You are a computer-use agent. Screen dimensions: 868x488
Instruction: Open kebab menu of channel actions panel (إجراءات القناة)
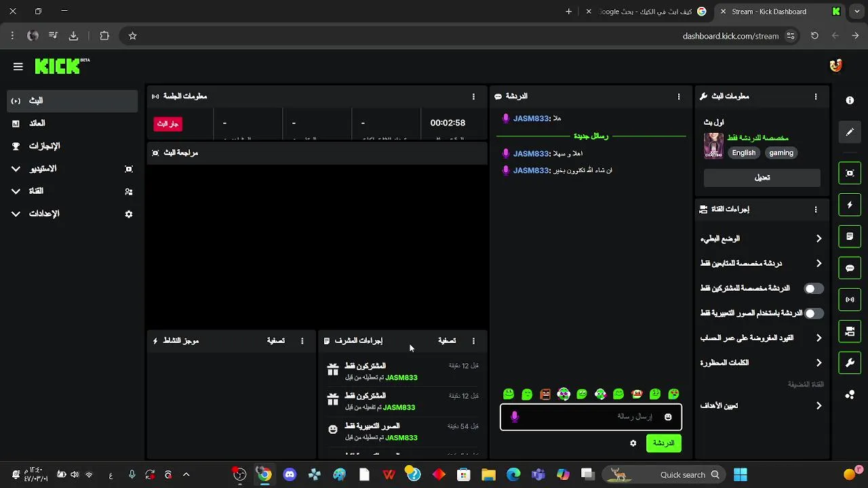click(x=816, y=210)
